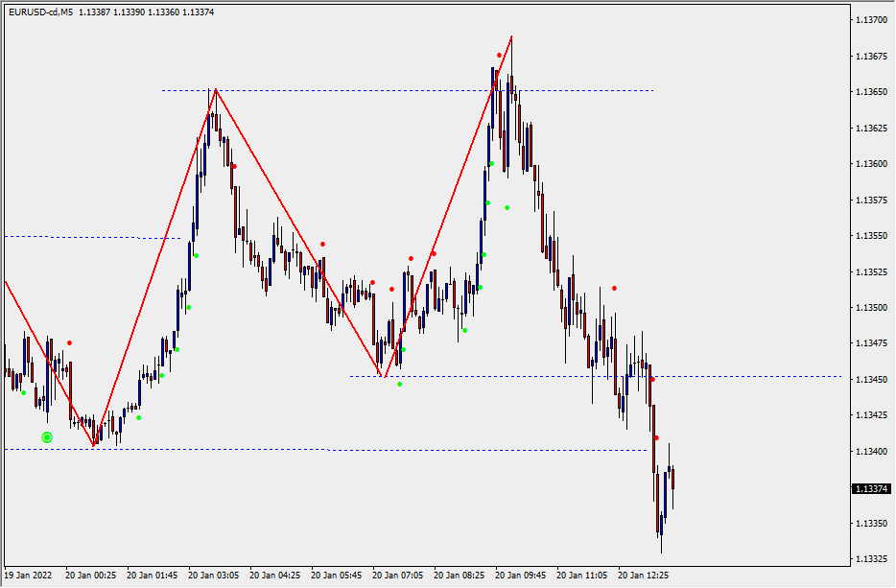This screenshot has height=588, width=896.
Task: Click the 19 Jan 2022 date label
Action: (x=29, y=576)
